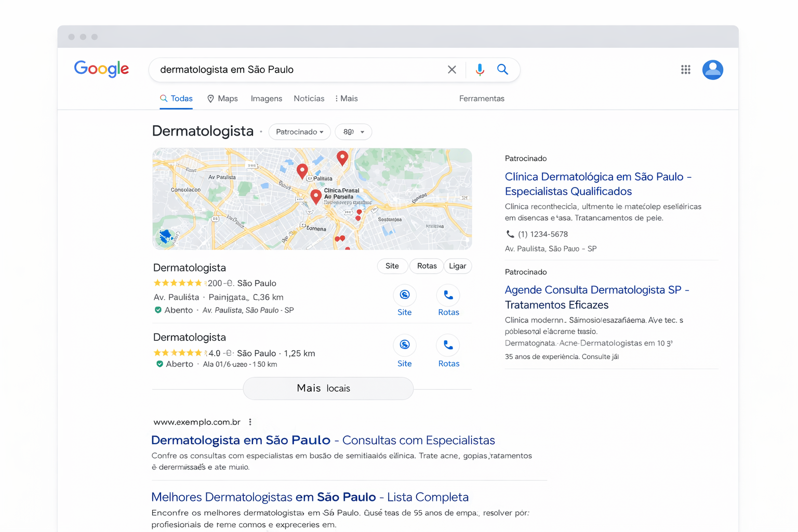Open Google apps with the grid icon
Screen dimensions: 798x532
[685, 69]
